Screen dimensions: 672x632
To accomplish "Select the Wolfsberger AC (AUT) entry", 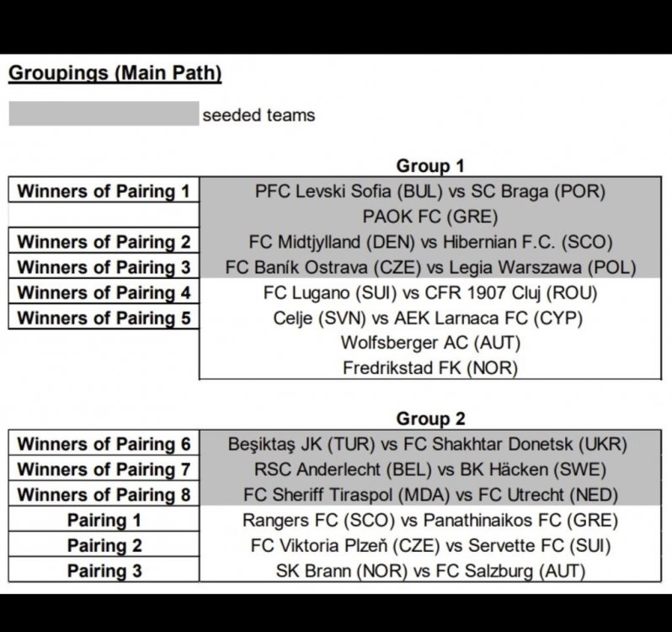I will pos(430,343).
